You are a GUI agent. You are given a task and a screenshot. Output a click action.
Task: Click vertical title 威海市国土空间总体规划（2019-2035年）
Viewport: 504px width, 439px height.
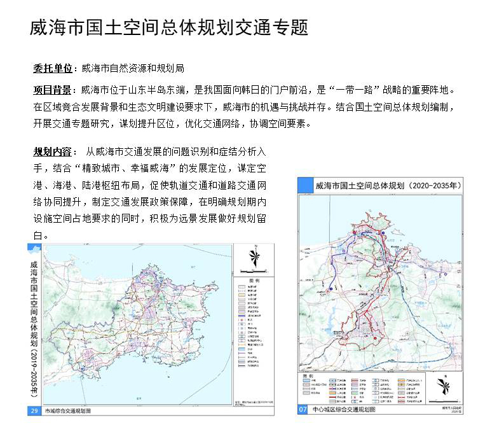(x=34, y=328)
